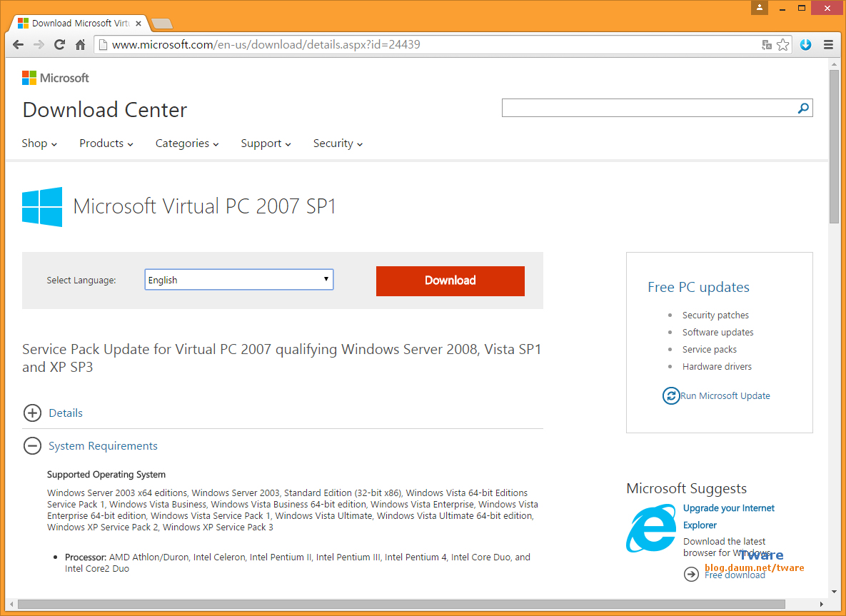
Task: Open the Chrome hamburger menu
Action: pos(829,45)
